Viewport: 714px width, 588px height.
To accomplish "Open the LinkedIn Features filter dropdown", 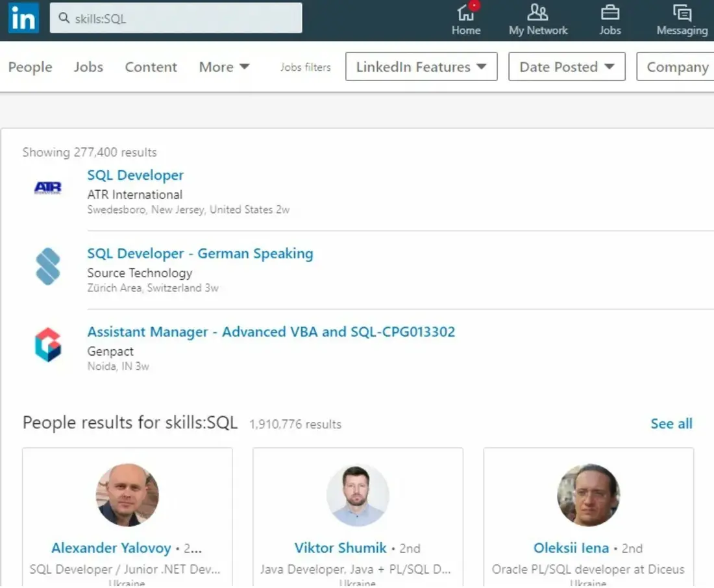I will coord(421,66).
